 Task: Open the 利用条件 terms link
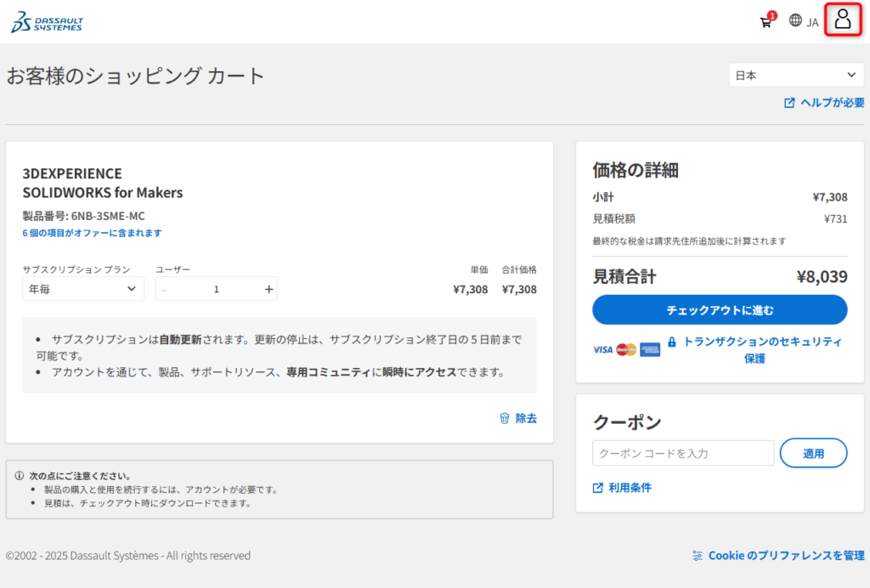[x=630, y=488]
